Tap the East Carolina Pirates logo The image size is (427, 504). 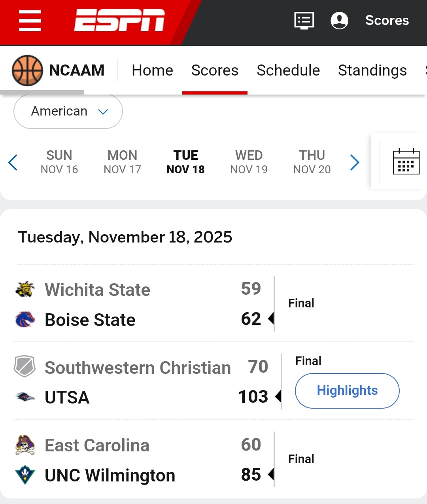pos(25,445)
